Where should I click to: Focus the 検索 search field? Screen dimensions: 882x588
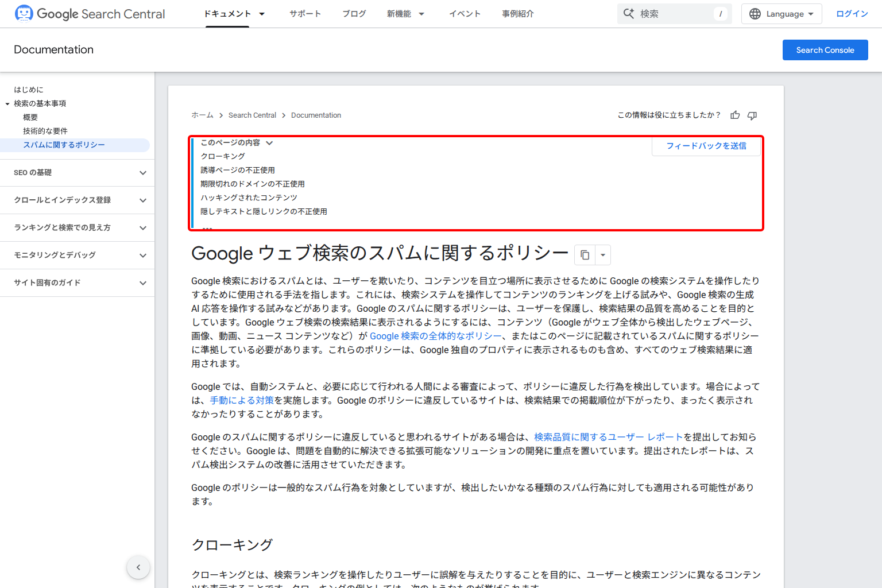[675, 14]
